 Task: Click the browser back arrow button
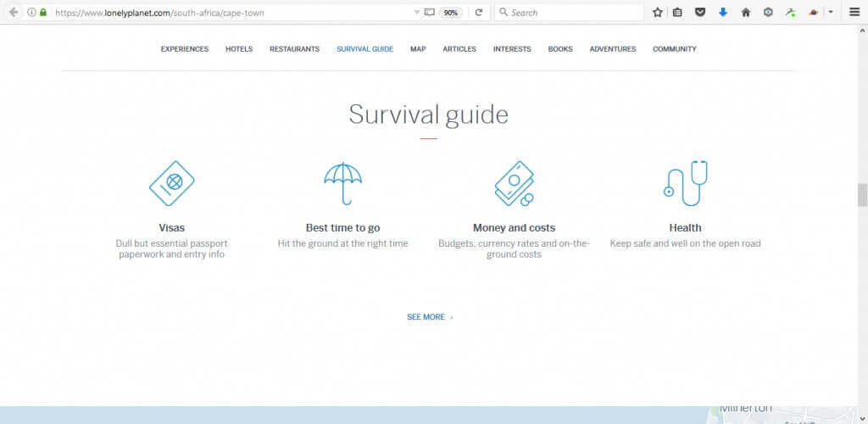click(14, 12)
